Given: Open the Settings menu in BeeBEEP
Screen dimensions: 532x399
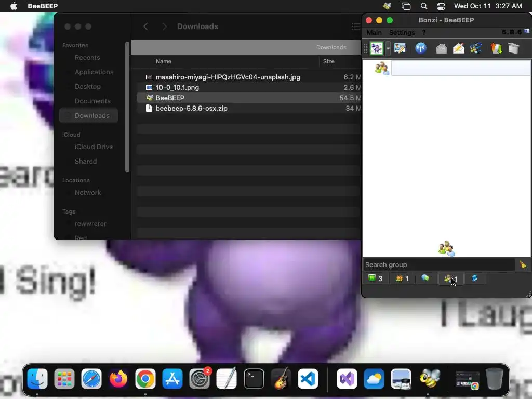Looking at the screenshot, I should coord(402,33).
